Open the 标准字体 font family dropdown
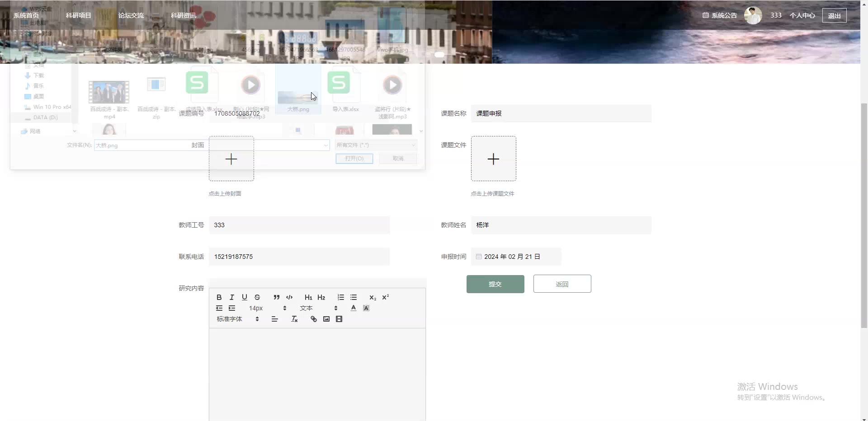 (x=238, y=319)
